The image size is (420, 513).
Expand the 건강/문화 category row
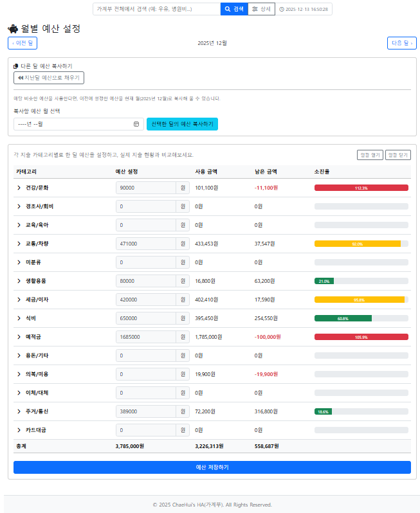(19, 188)
